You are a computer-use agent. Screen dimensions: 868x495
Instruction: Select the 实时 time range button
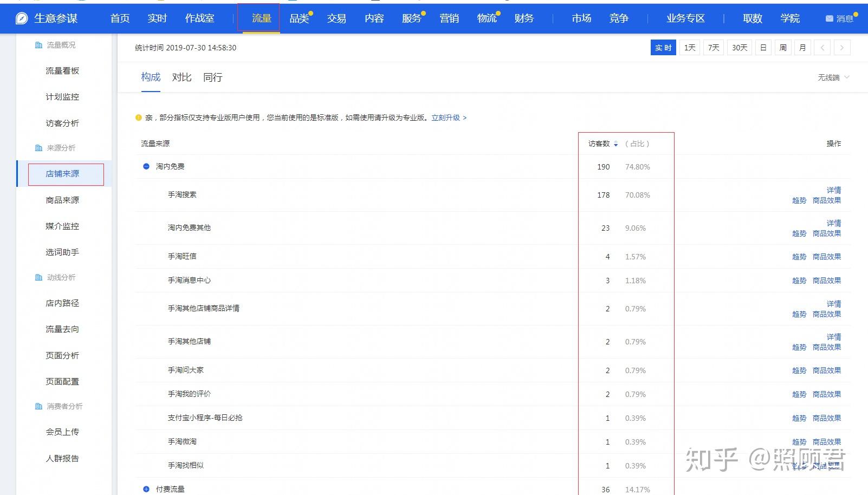click(663, 48)
